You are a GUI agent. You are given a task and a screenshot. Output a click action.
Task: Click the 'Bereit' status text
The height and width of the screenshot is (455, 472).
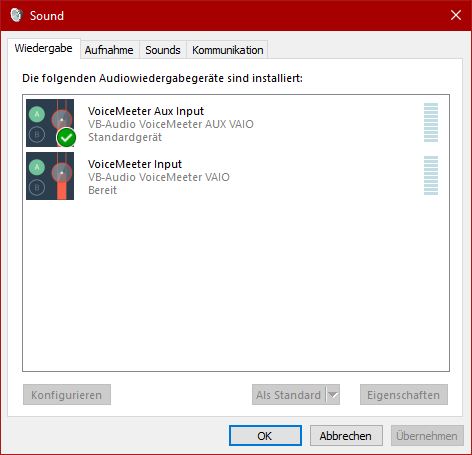tap(103, 190)
